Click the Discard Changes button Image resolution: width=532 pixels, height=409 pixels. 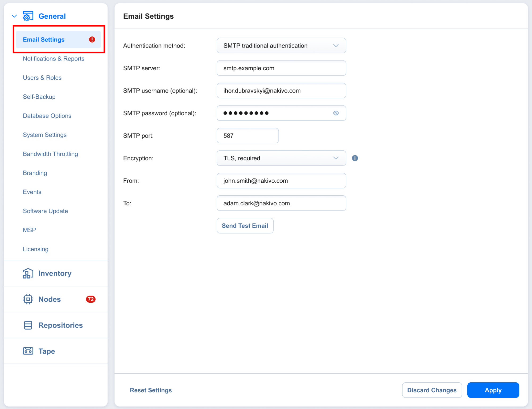click(x=432, y=390)
